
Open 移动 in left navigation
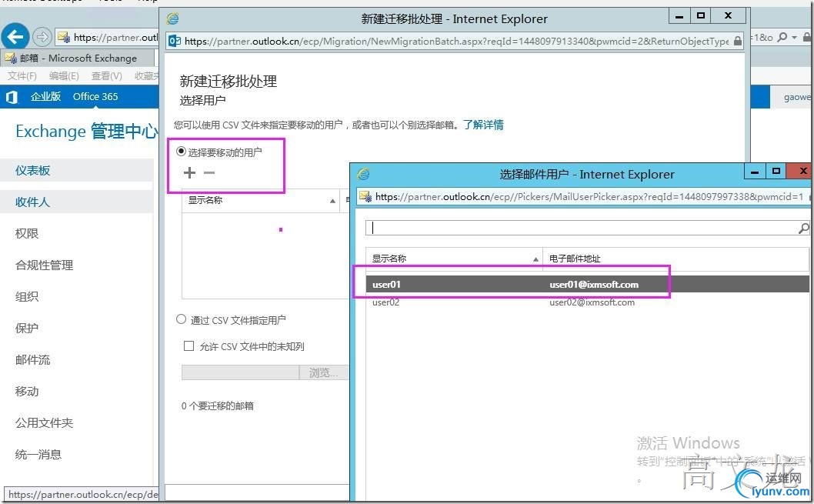pyautogui.click(x=27, y=392)
